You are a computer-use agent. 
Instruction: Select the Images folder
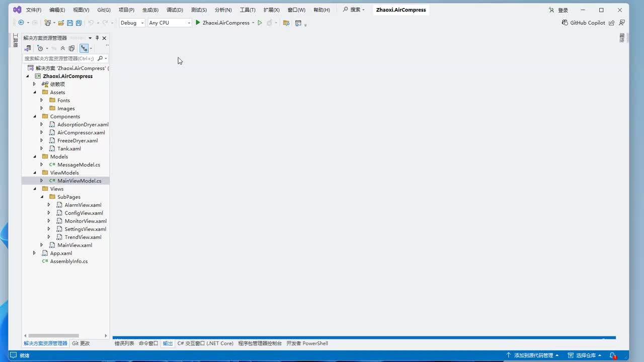pos(66,109)
